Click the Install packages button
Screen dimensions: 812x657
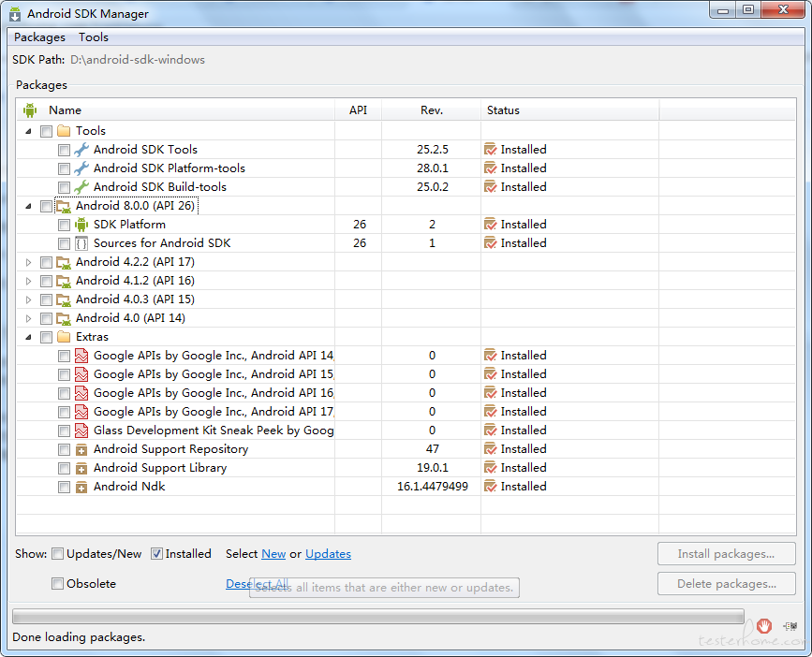pyautogui.click(x=727, y=554)
